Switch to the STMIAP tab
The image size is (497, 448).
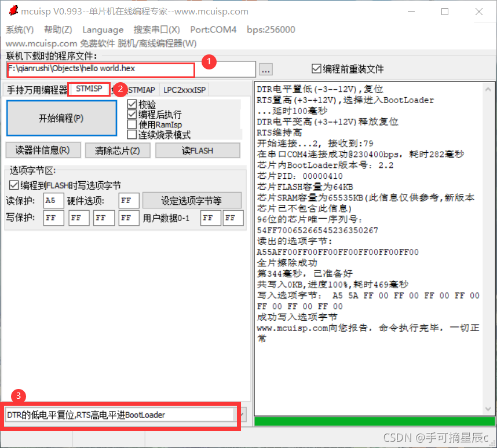[x=142, y=90]
